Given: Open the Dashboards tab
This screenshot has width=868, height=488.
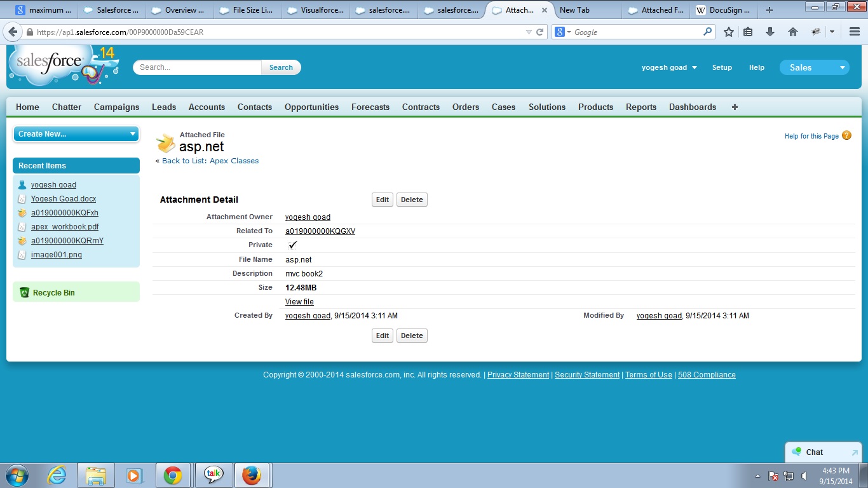Looking at the screenshot, I should pos(693,107).
